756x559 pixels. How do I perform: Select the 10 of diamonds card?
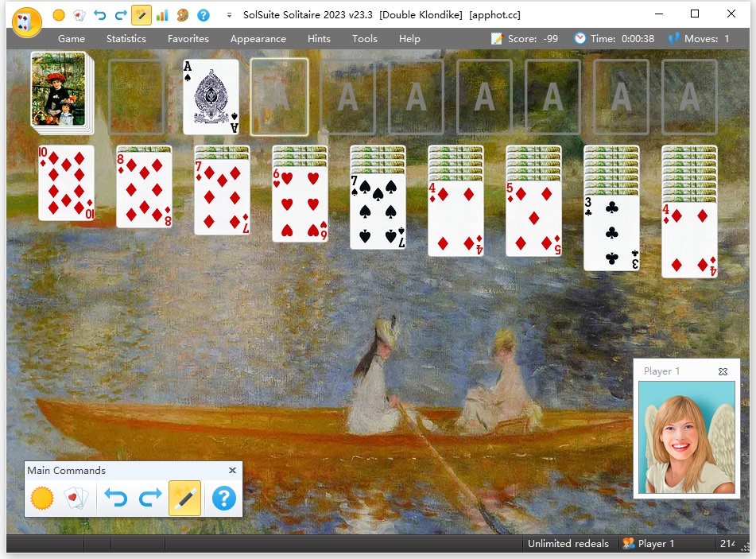[66, 183]
